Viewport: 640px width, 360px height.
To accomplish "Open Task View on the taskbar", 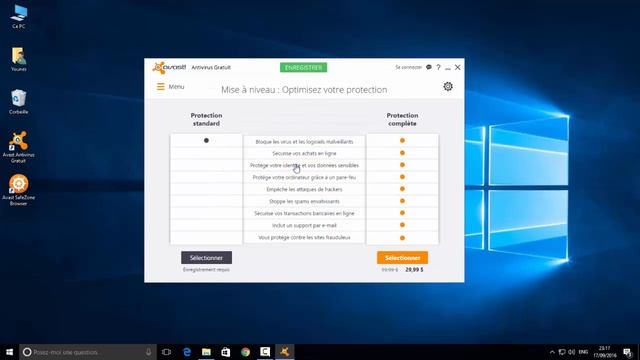I will click(x=166, y=352).
